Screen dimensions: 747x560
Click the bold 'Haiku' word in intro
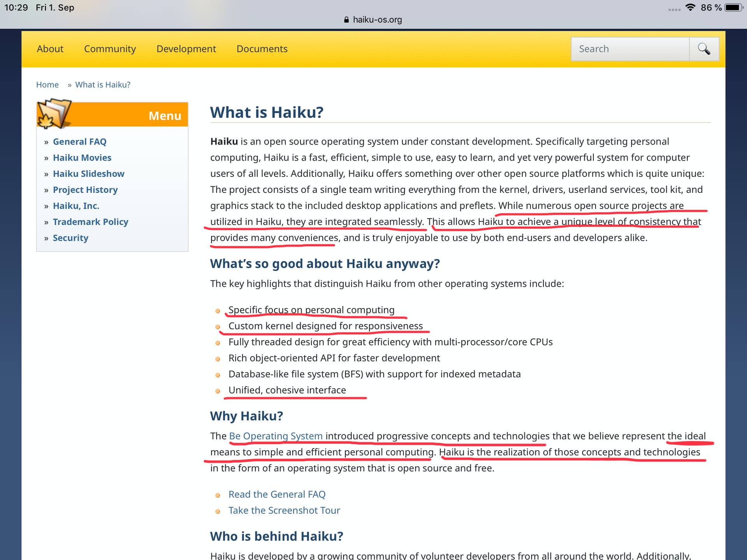(224, 142)
